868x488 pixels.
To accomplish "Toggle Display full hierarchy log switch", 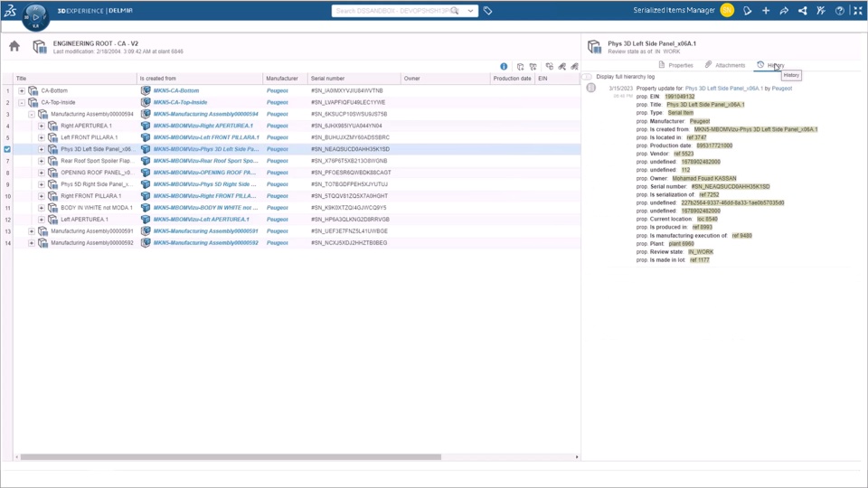I will (x=588, y=77).
